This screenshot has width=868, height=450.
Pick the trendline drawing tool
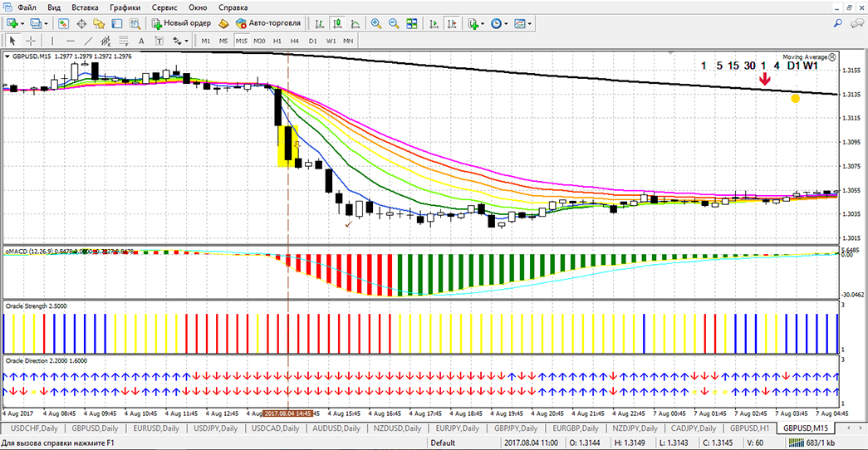point(89,41)
